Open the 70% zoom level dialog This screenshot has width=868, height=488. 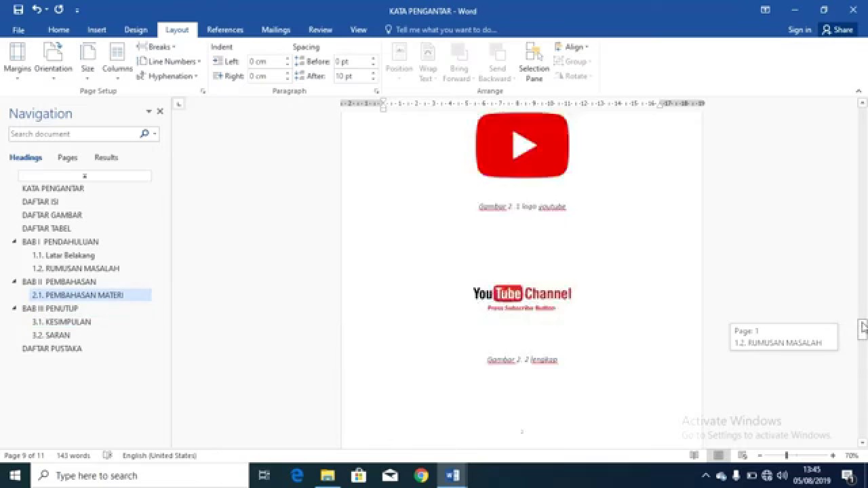point(852,455)
